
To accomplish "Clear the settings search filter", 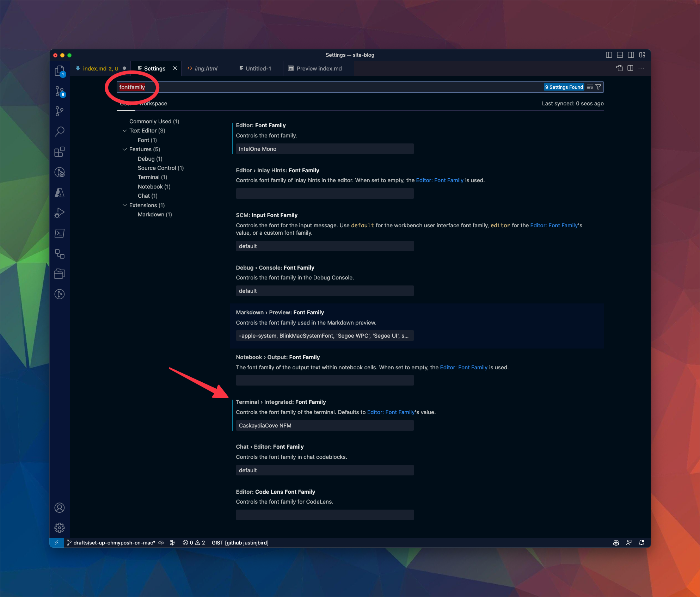I will point(590,87).
